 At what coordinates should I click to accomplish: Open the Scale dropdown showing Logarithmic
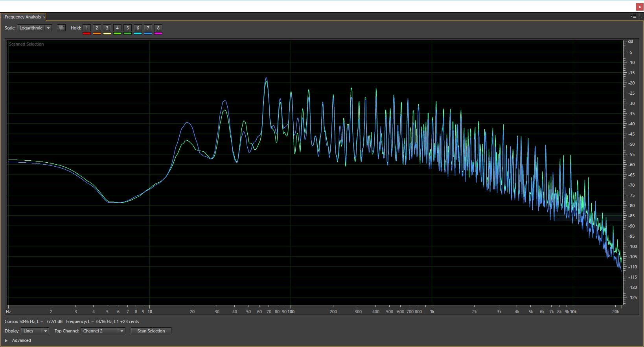[x=34, y=28]
